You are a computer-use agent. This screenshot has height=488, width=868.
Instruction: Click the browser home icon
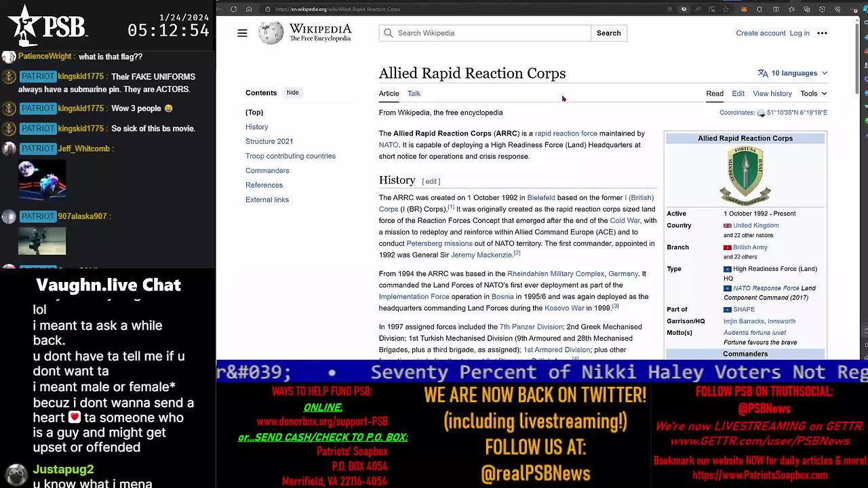click(x=249, y=9)
